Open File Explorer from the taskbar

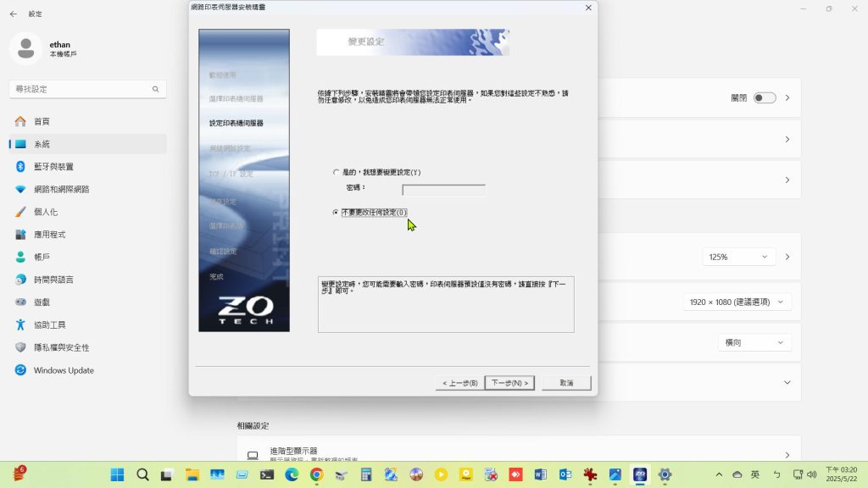click(192, 475)
